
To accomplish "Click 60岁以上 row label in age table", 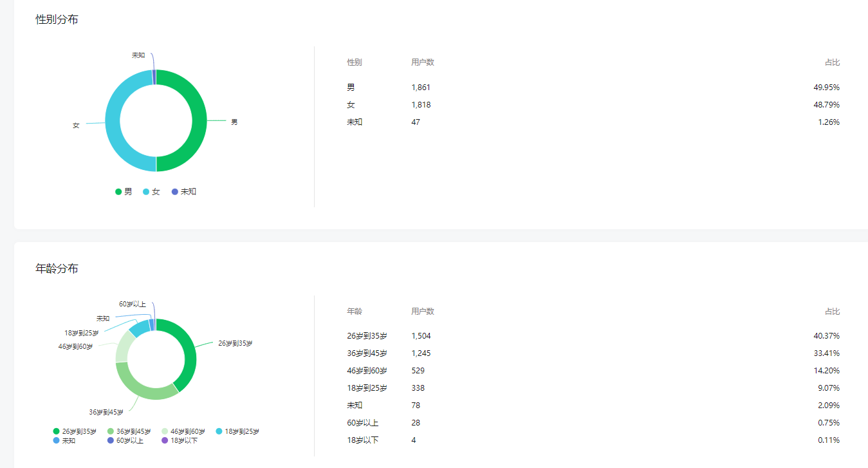I will (363, 423).
